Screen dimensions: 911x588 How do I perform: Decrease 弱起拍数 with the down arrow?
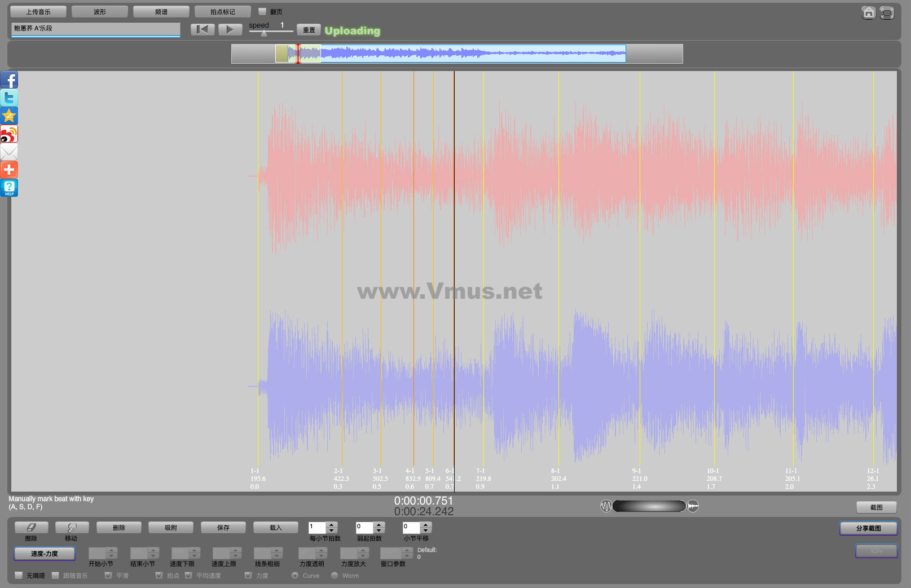(x=379, y=530)
